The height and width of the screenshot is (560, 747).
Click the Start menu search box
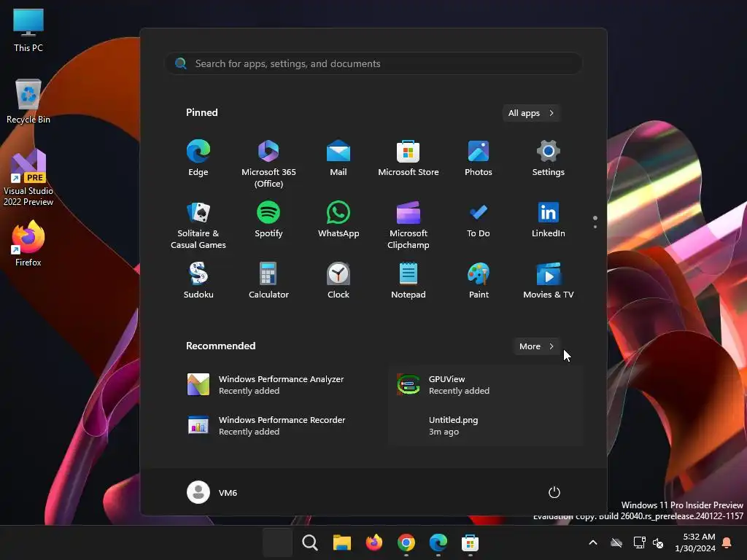(x=373, y=63)
